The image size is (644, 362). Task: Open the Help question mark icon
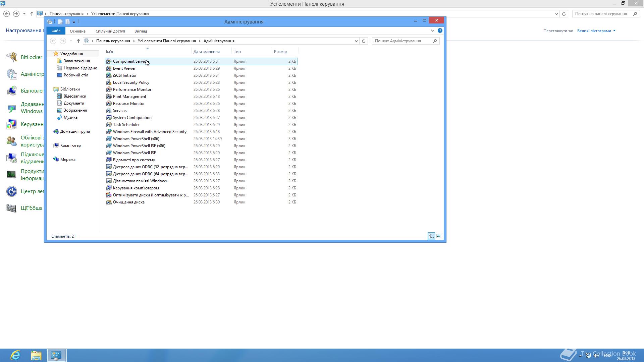pos(440,31)
